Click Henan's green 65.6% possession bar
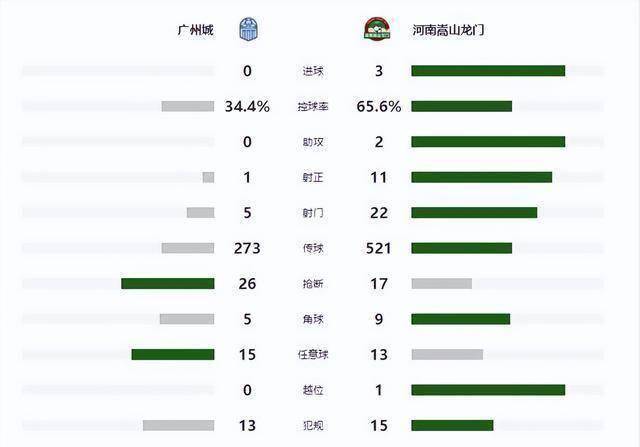The image size is (640, 447). [462, 107]
